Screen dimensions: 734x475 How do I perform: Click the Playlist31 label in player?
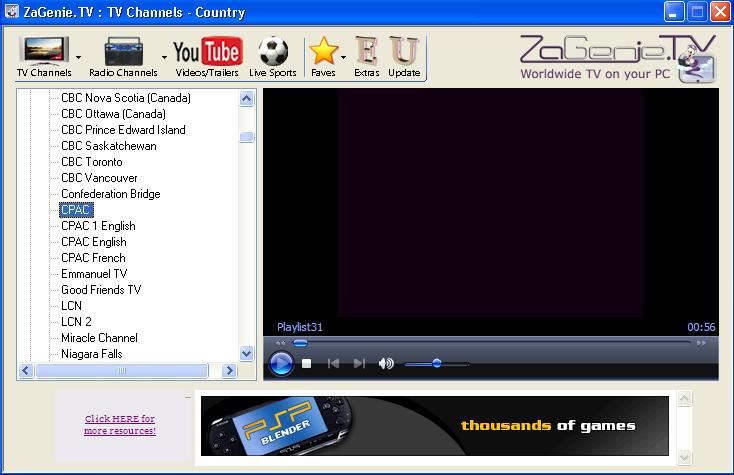[x=300, y=327]
